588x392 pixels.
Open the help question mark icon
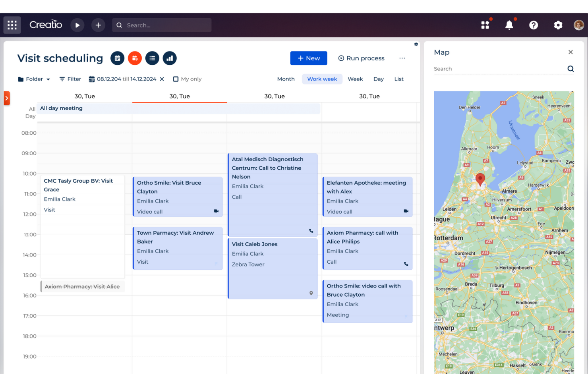pos(534,25)
